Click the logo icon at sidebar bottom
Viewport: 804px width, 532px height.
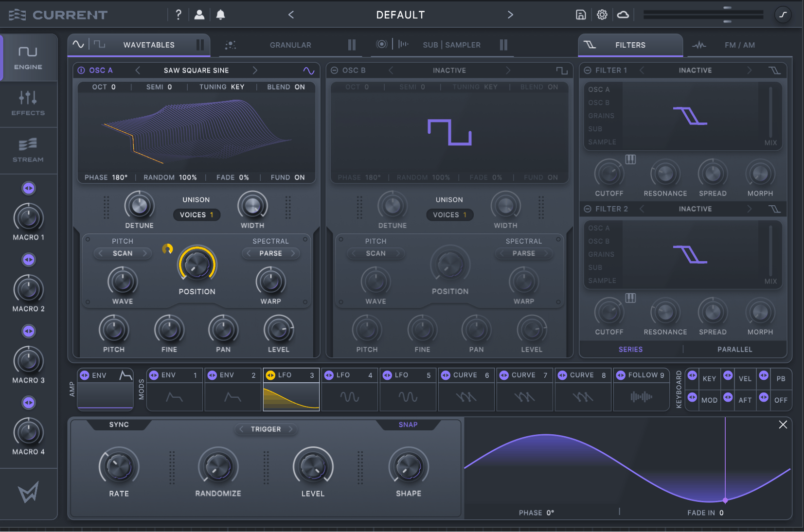28,493
